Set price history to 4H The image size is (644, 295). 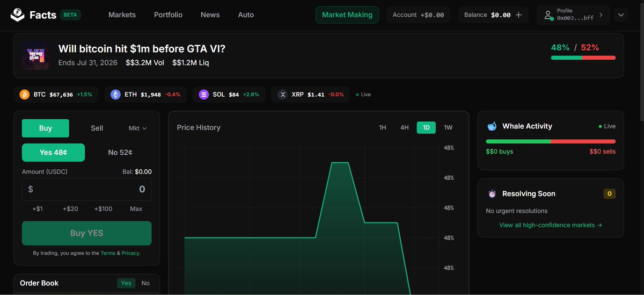[x=405, y=127]
